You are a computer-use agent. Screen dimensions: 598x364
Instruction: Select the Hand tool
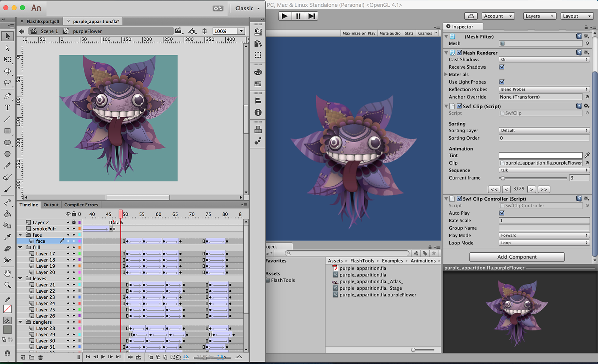click(7, 274)
